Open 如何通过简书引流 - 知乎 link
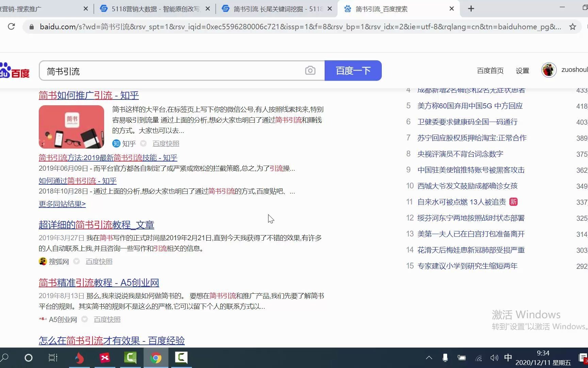588x368 pixels. tap(78, 181)
